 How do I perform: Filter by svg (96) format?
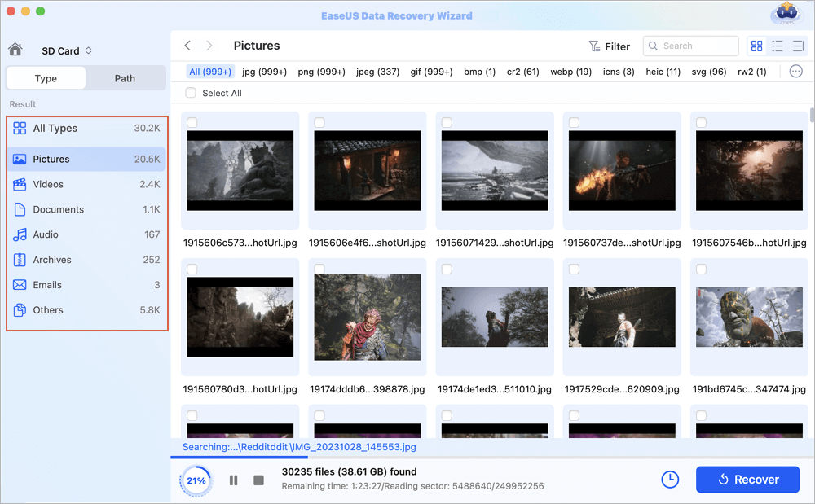pos(709,72)
